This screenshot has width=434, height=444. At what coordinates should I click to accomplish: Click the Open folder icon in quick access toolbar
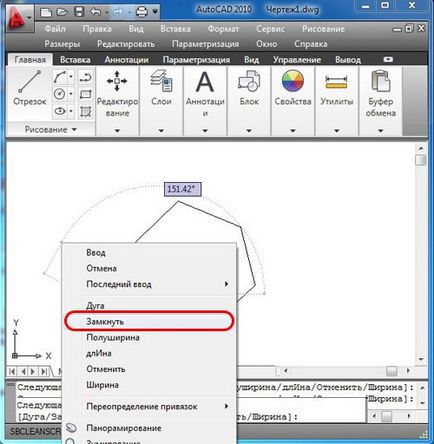click(x=62, y=12)
